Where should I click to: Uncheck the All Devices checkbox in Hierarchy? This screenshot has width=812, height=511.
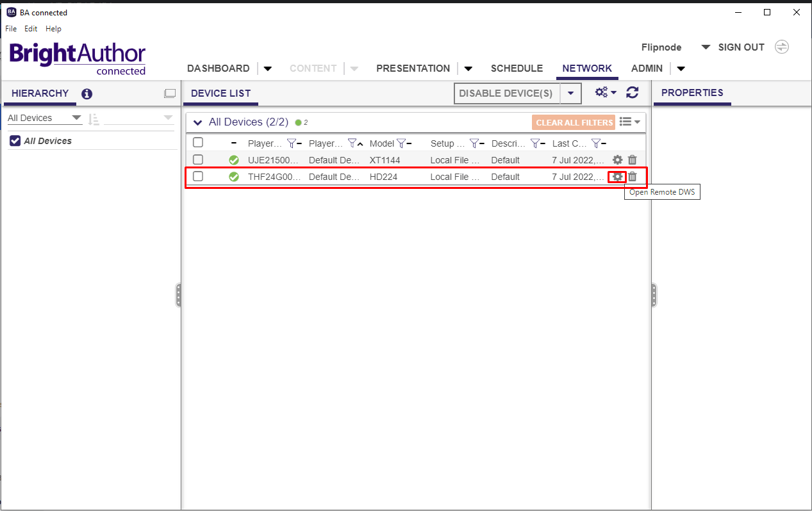(14, 140)
